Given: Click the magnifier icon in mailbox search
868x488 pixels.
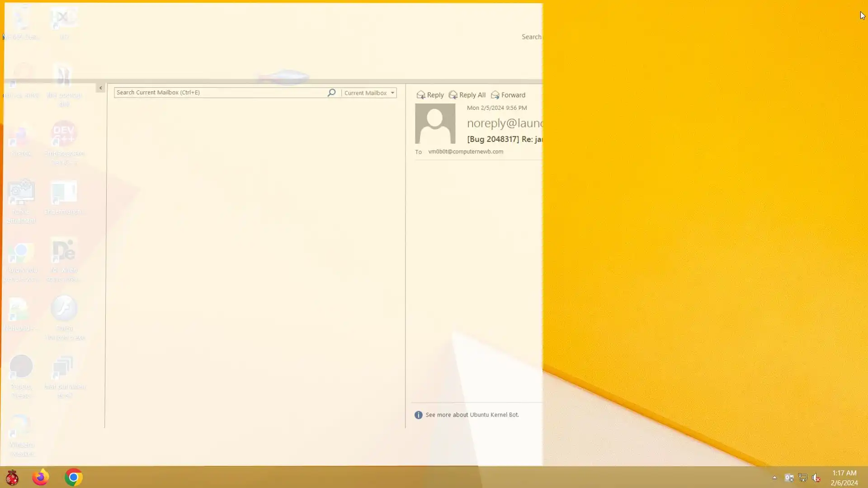Looking at the screenshot, I should coord(331,93).
